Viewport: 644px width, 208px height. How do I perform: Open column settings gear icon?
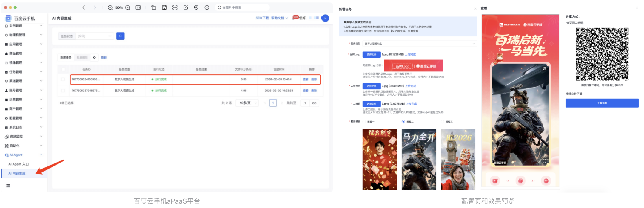[94, 57]
